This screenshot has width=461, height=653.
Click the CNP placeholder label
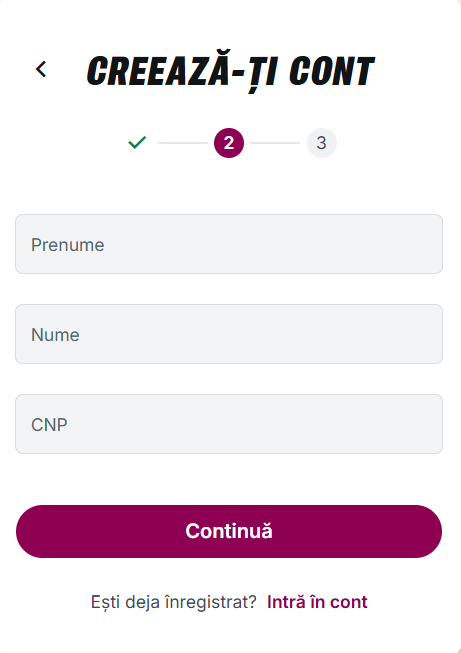[49, 425]
